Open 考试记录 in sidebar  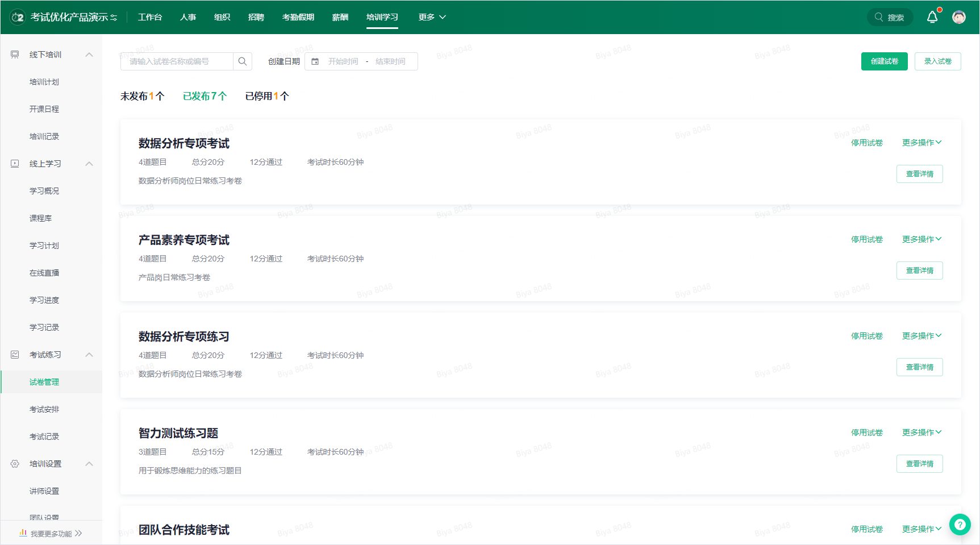point(44,436)
